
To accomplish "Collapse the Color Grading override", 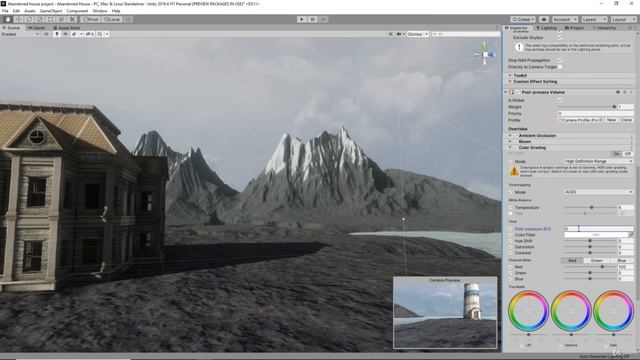I will pos(510,148).
